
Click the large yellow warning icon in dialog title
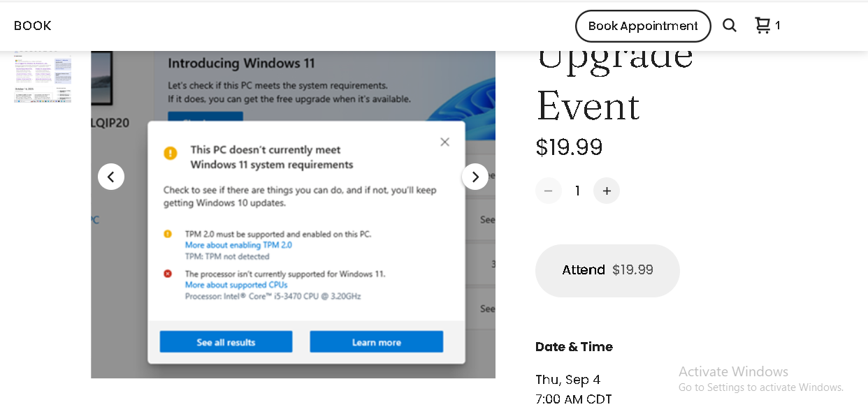pos(171,153)
